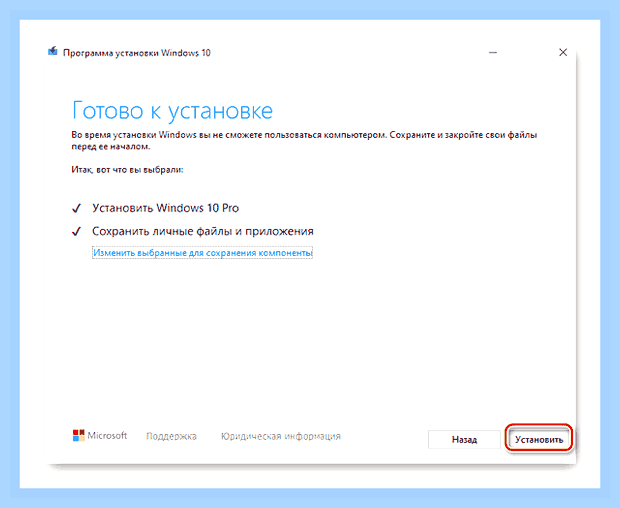Close the Windows 10 setup window

coord(563,52)
